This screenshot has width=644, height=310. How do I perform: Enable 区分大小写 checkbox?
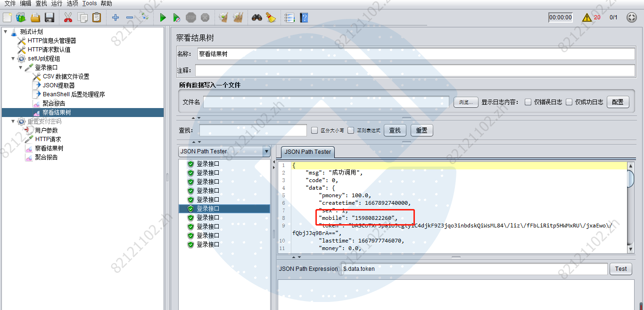[x=315, y=130]
